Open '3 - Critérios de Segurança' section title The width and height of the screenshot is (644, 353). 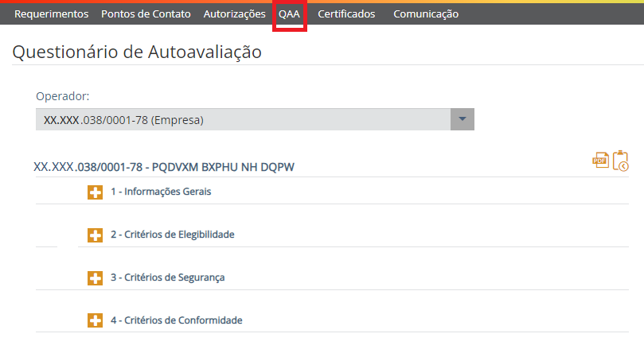(167, 277)
